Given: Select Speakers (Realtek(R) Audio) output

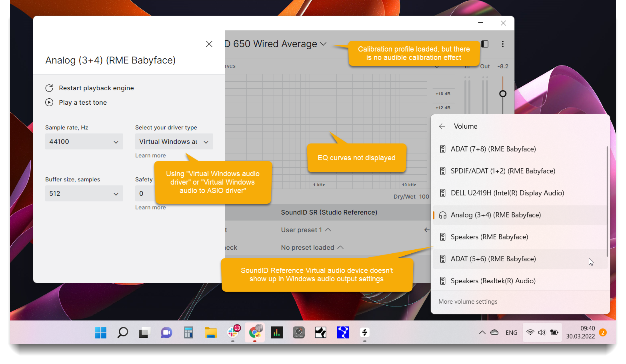Looking at the screenshot, I should click(520, 281).
